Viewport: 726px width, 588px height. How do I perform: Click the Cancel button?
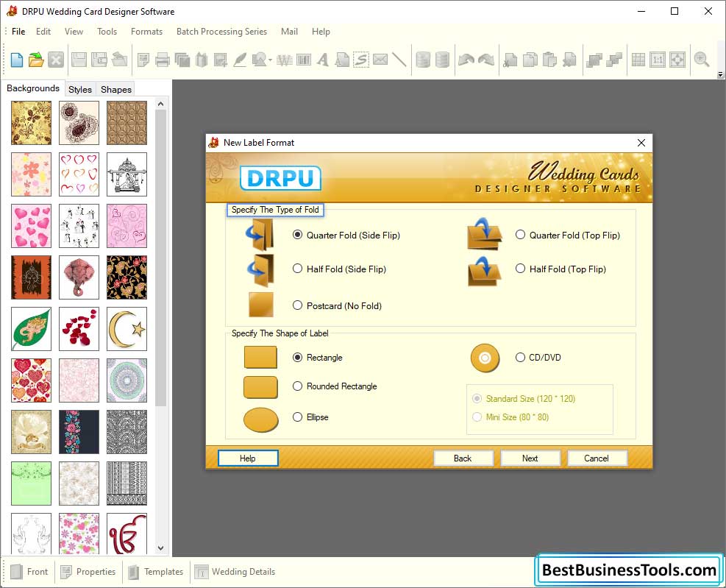[597, 458]
